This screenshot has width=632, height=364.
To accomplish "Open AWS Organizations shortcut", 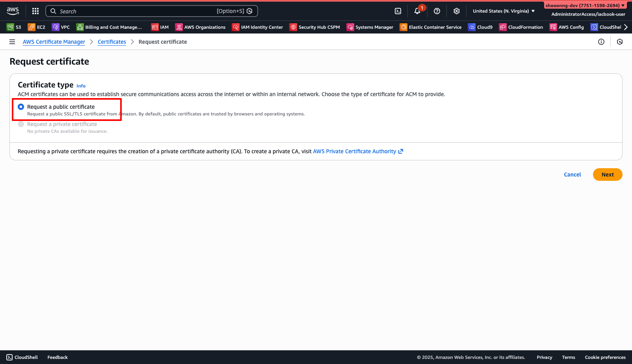I will pos(201,27).
